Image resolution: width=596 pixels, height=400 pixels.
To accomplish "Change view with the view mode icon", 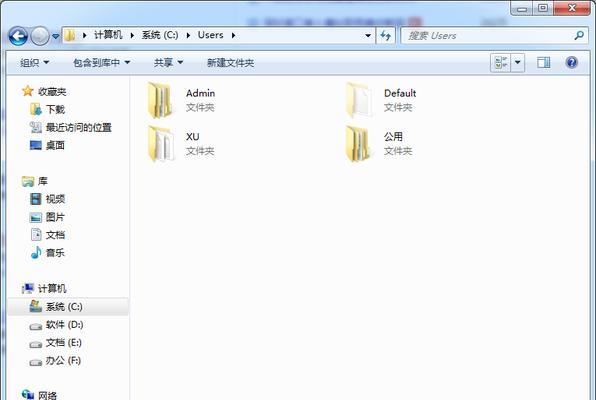I will pos(501,62).
